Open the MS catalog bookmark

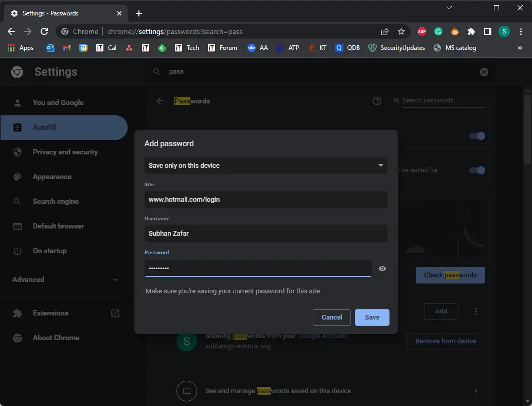(455, 48)
